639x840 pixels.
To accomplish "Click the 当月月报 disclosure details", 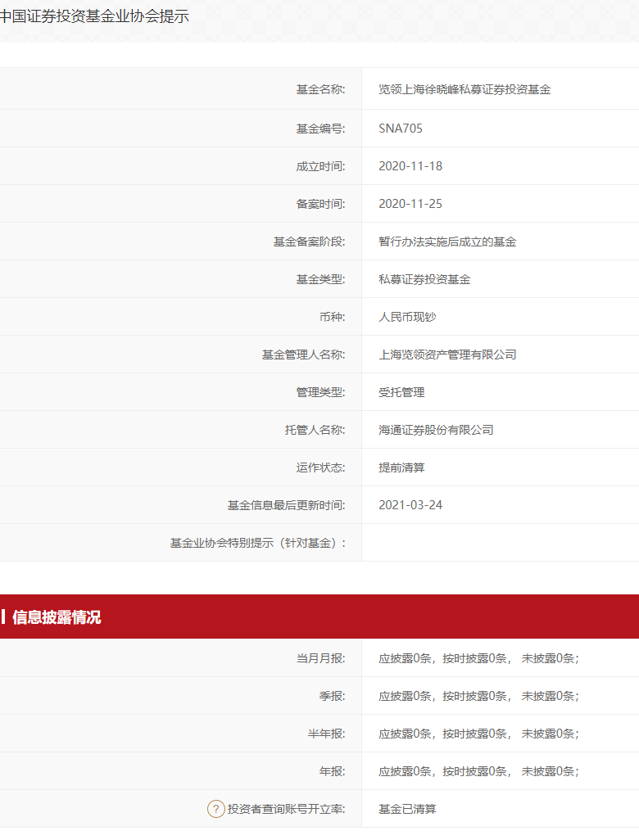I will [x=478, y=658].
